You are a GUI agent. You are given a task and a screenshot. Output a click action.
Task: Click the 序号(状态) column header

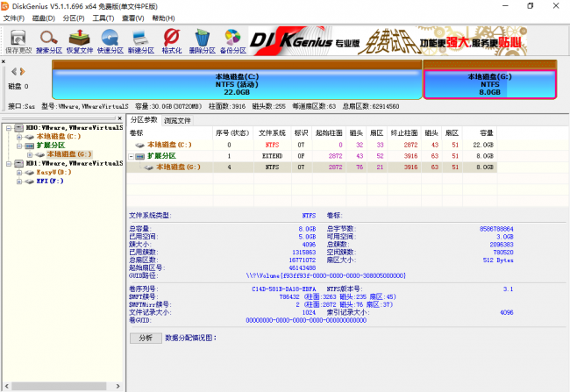232,133
